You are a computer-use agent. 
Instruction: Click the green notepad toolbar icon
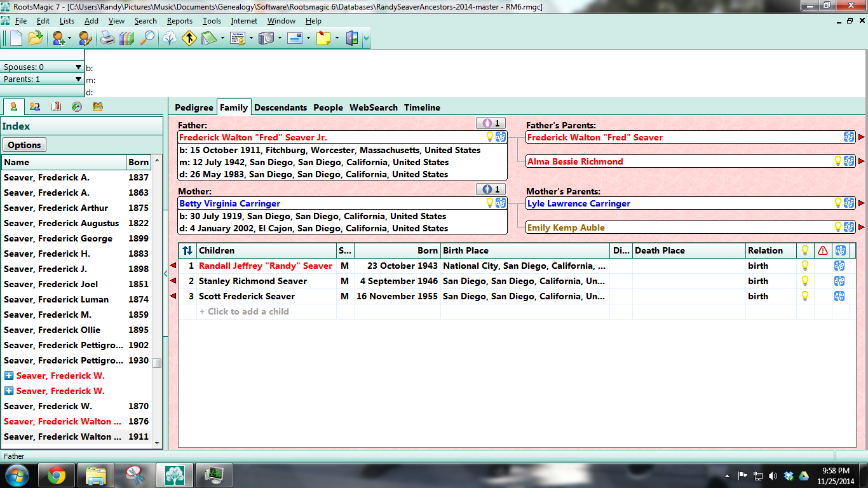tap(209, 38)
